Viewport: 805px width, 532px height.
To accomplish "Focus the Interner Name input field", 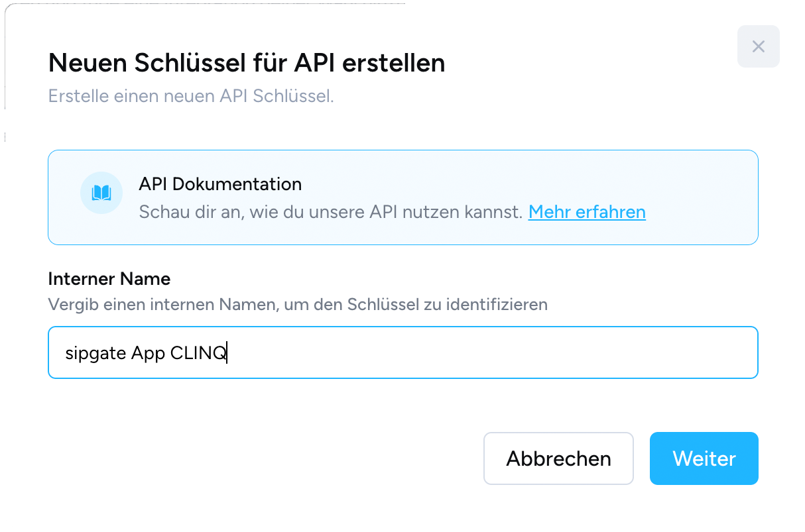I will point(402,352).
